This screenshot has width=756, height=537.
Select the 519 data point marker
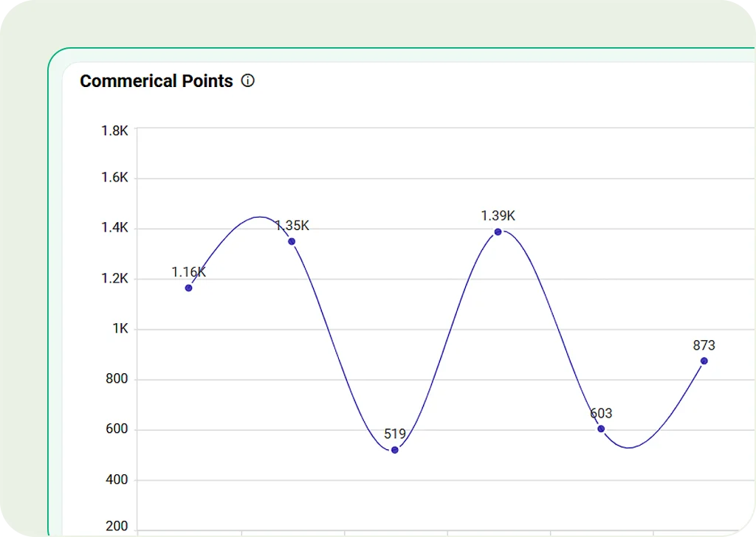tap(395, 450)
